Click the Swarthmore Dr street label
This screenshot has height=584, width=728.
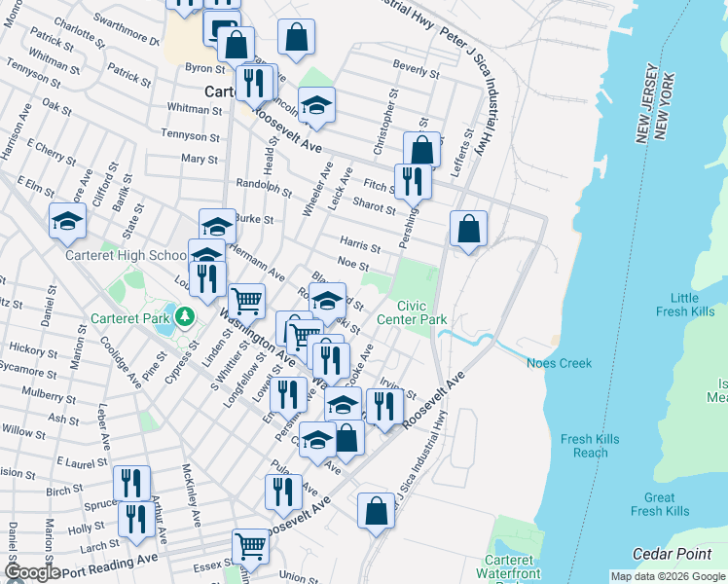126,29
